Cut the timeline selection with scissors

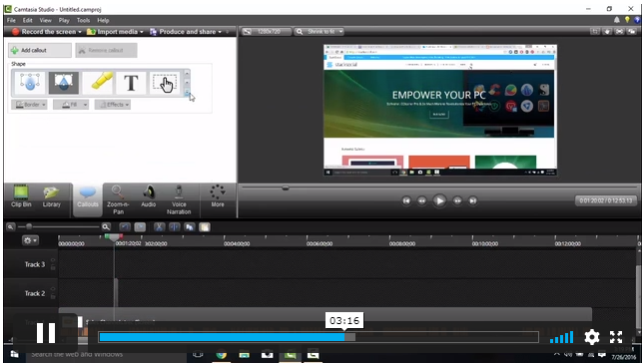tap(159, 227)
